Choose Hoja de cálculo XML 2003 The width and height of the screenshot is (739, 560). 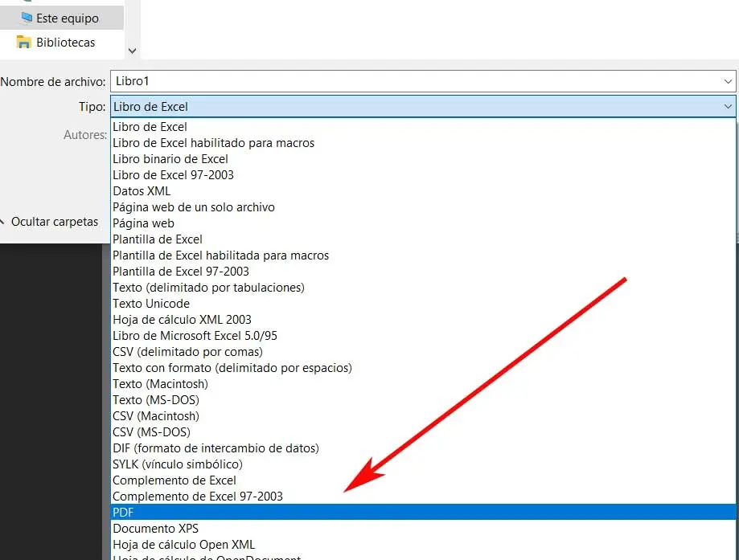(x=423, y=319)
